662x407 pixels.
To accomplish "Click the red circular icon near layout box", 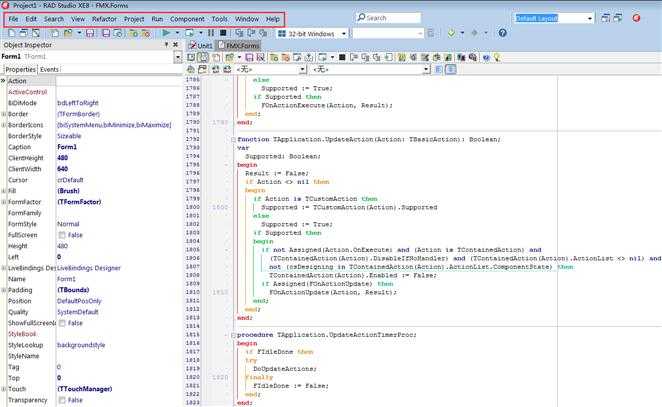I will click(636, 18).
